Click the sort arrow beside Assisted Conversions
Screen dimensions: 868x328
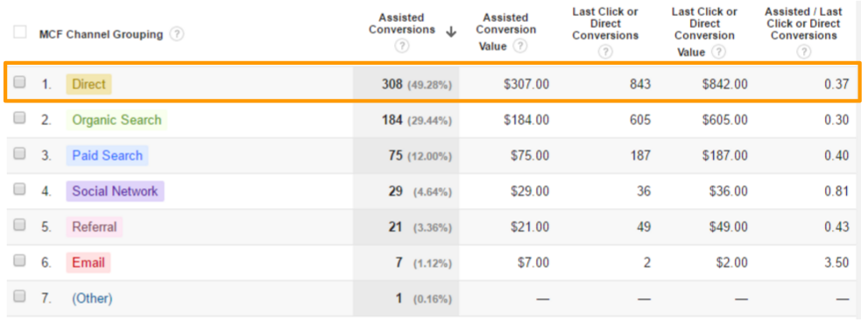(451, 32)
